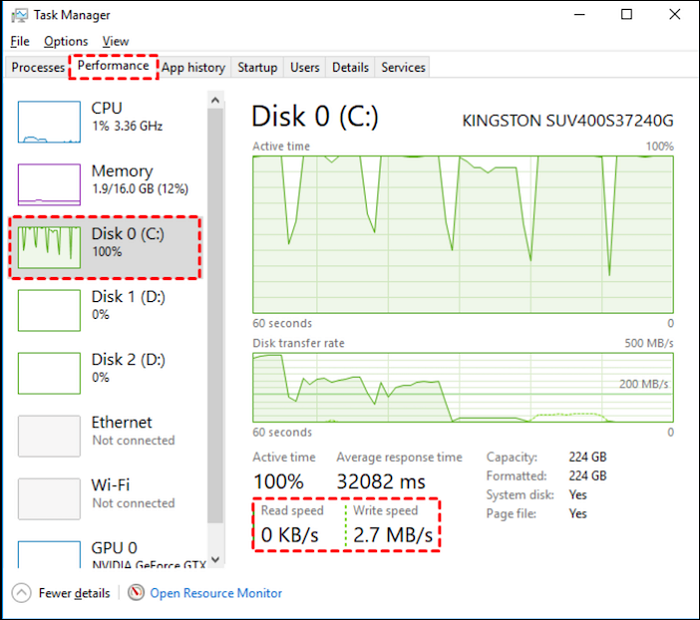Click the sidebar scroll up arrow
This screenshot has height=620, width=700.
(216, 99)
